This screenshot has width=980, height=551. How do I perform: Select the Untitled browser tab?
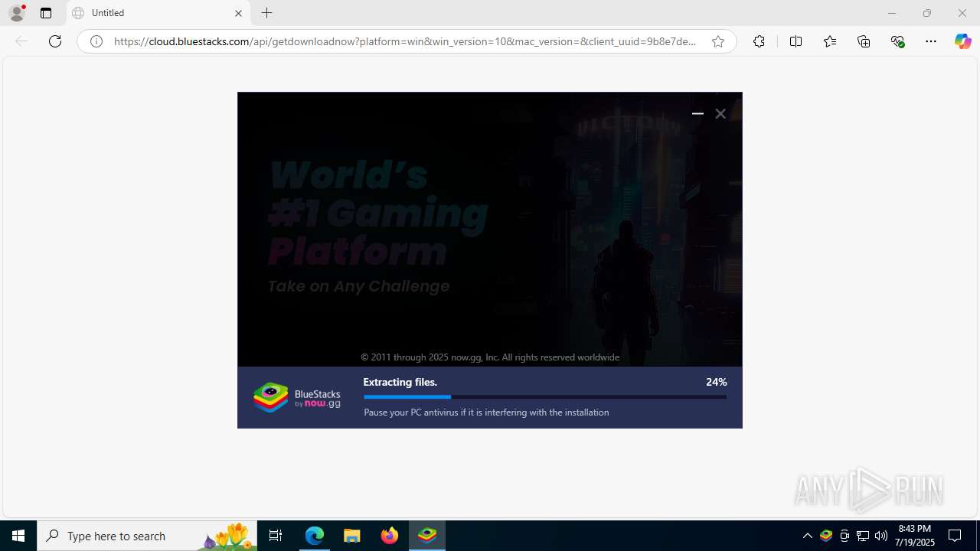pos(157,13)
